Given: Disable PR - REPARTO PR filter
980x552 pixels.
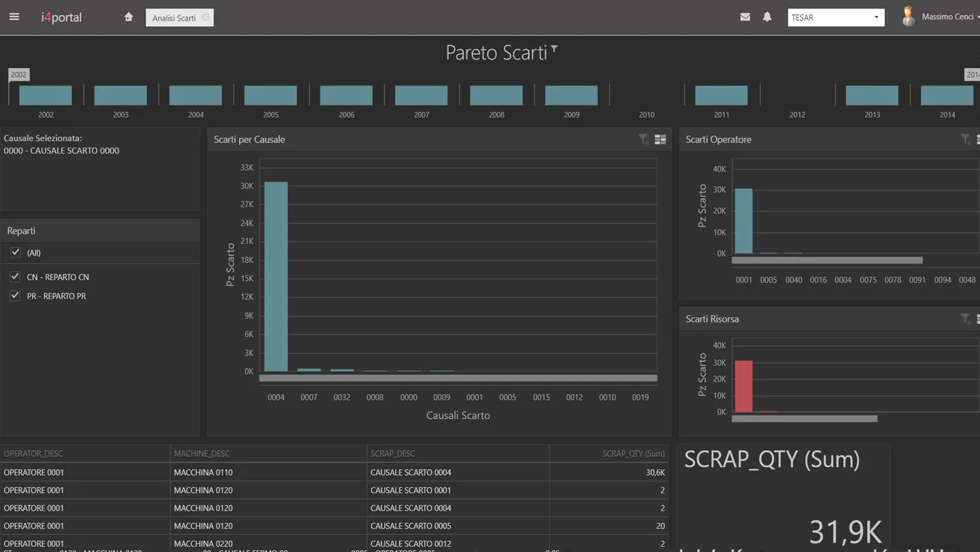Looking at the screenshot, I should pos(14,295).
